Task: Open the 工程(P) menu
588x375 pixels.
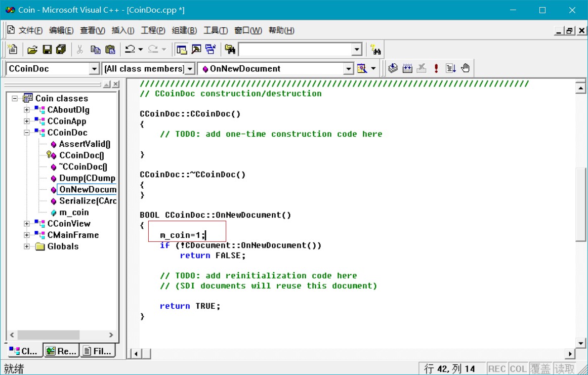Action: click(x=153, y=30)
